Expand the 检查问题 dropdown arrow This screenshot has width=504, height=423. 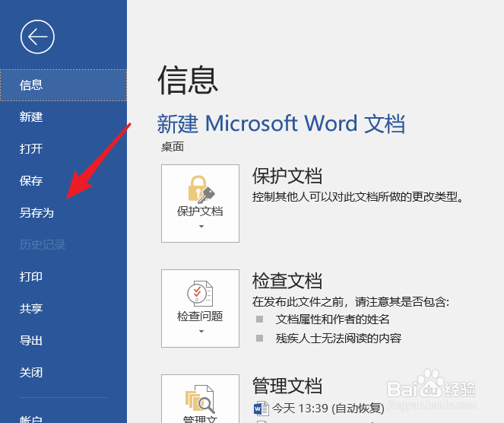click(x=201, y=331)
